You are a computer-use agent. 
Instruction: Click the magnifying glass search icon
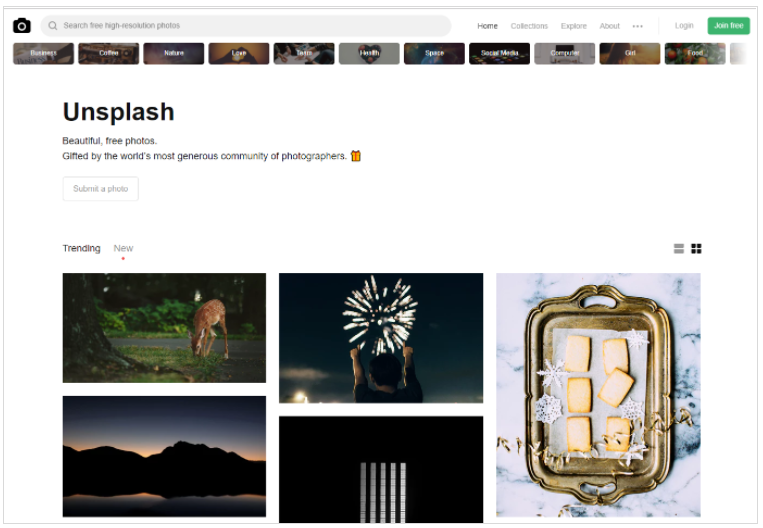click(x=53, y=25)
